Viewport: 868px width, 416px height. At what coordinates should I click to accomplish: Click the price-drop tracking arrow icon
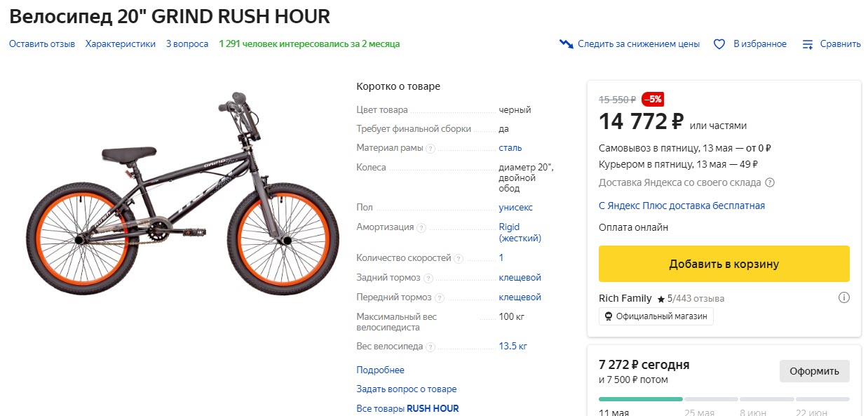[565, 43]
